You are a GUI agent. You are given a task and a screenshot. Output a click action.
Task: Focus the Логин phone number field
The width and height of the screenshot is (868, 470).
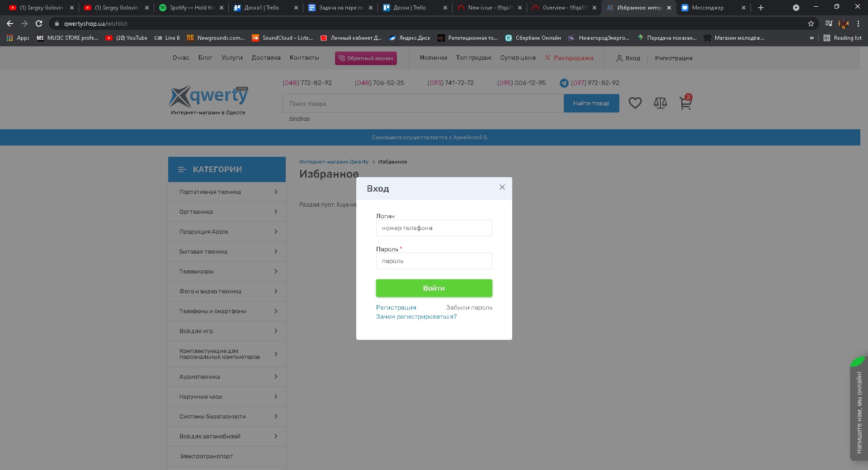(434, 228)
